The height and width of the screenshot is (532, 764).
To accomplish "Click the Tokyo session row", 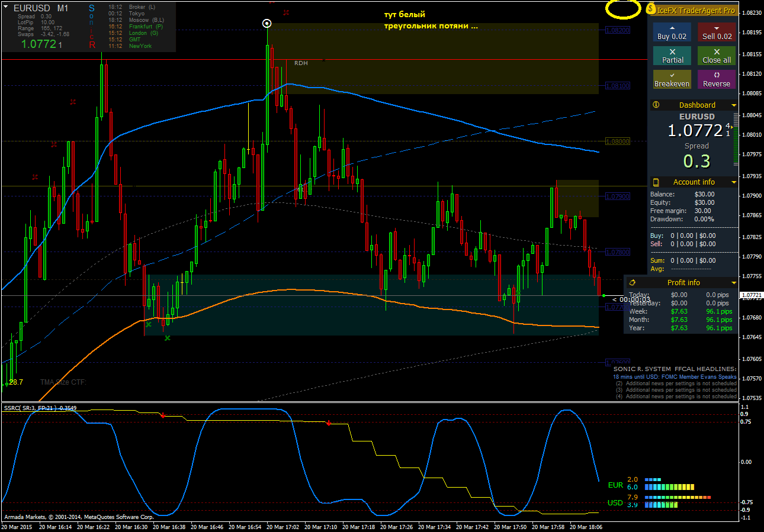I will click(x=126, y=14).
